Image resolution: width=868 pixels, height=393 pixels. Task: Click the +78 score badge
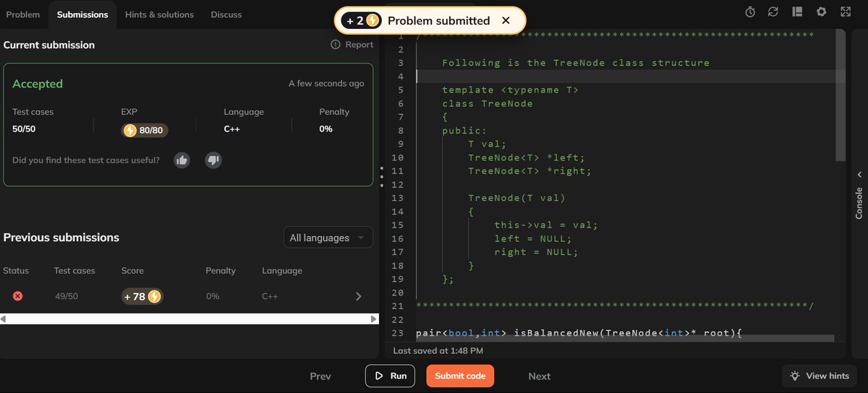[x=142, y=296]
